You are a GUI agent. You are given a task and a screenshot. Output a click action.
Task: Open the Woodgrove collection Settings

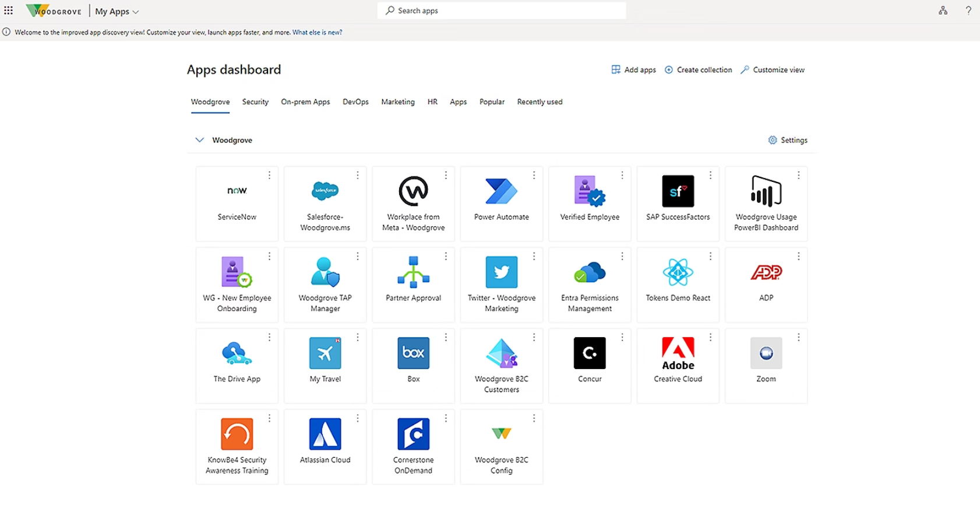pos(788,140)
